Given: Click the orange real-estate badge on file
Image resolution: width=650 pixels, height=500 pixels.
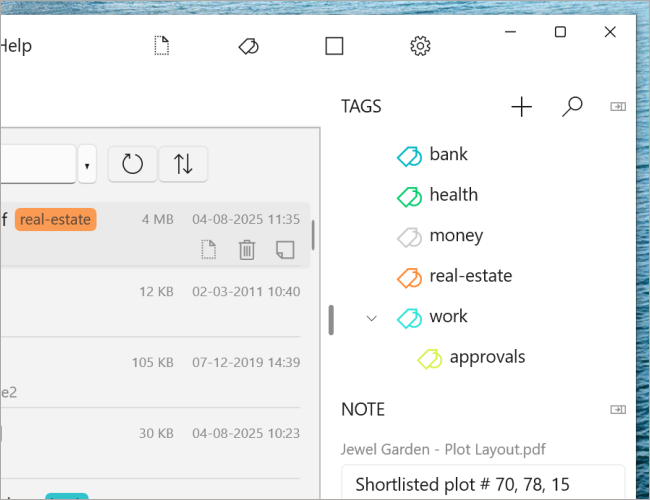Looking at the screenshot, I should coord(56,219).
